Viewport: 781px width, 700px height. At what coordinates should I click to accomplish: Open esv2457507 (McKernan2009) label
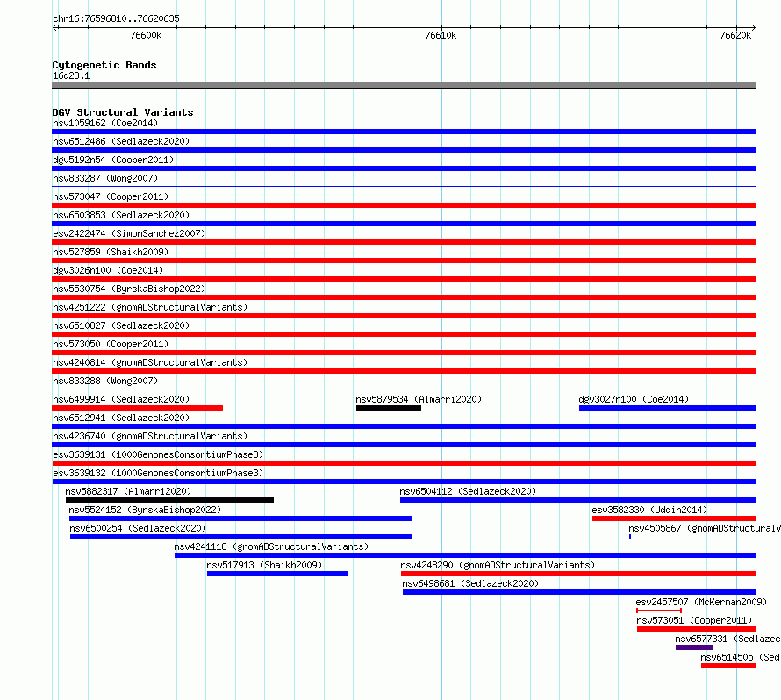tap(701, 602)
